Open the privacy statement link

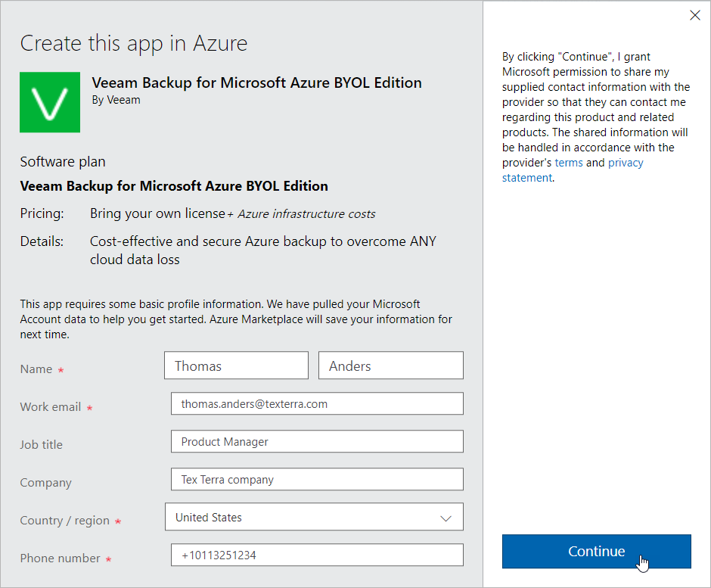pos(625,163)
